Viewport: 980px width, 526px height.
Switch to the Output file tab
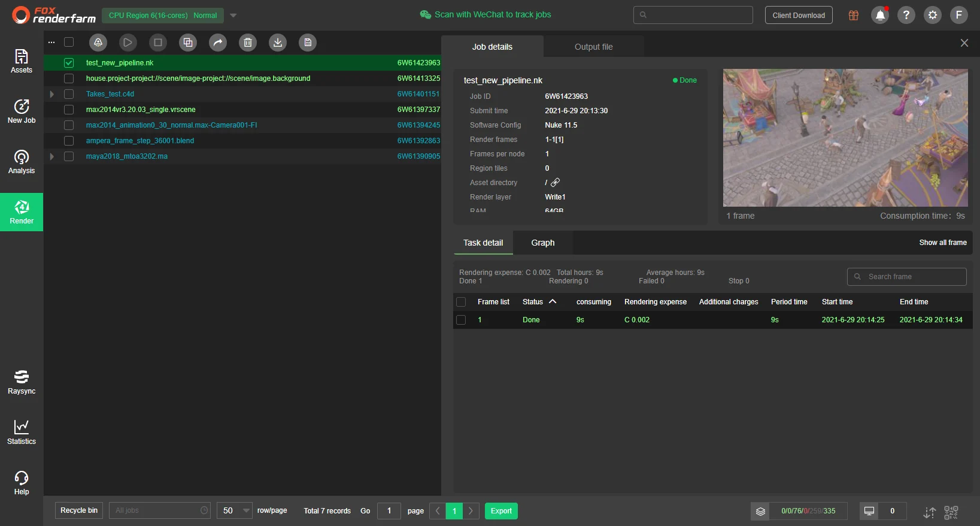594,47
